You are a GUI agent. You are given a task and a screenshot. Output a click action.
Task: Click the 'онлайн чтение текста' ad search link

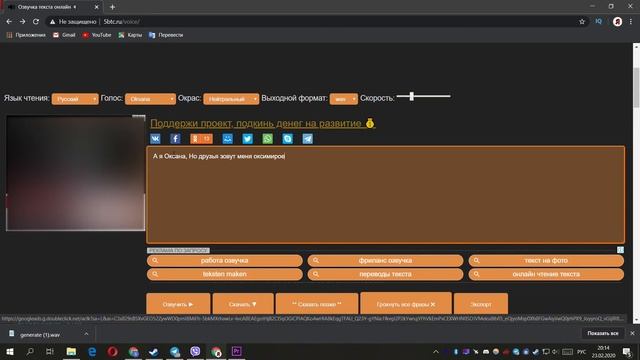click(x=546, y=274)
